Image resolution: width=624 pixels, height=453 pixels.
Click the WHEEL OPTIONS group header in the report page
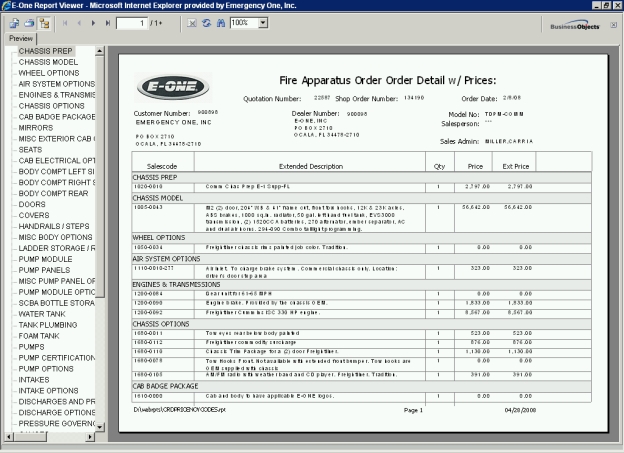pyautogui.click(x=159, y=238)
